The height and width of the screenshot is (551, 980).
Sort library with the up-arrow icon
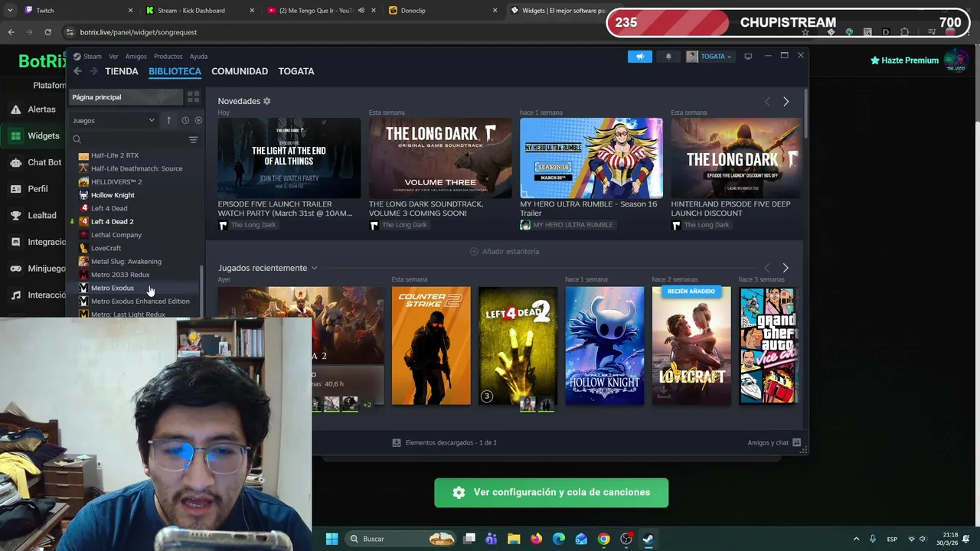pyautogui.click(x=168, y=120)
